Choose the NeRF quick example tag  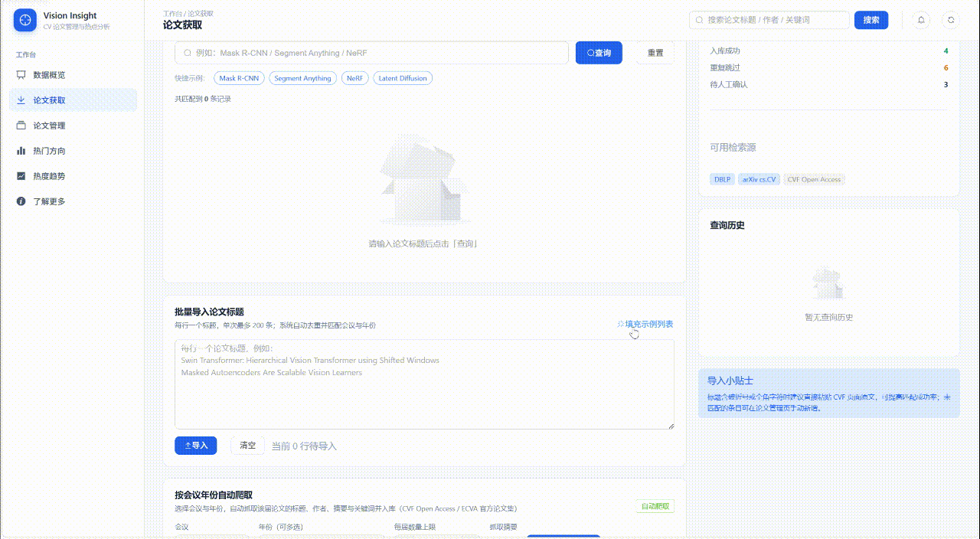pyautogui.click(x=355, y=78)
